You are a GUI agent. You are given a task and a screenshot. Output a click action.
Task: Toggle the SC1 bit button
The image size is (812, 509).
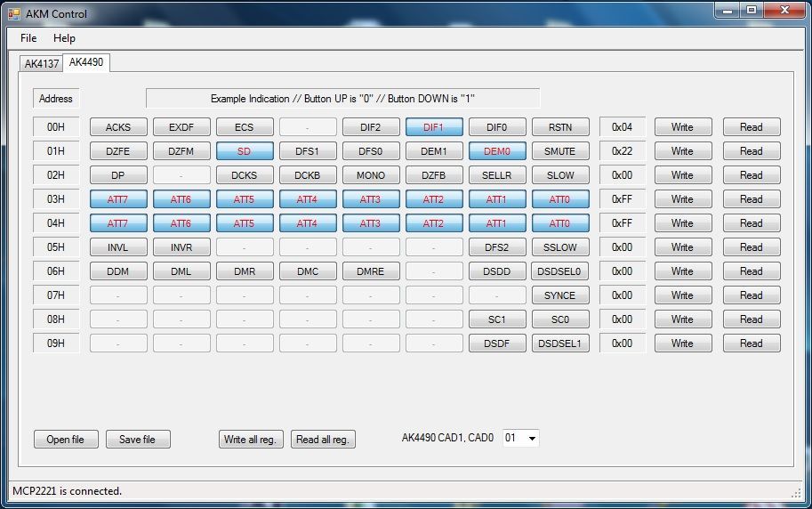pos(497,319)
